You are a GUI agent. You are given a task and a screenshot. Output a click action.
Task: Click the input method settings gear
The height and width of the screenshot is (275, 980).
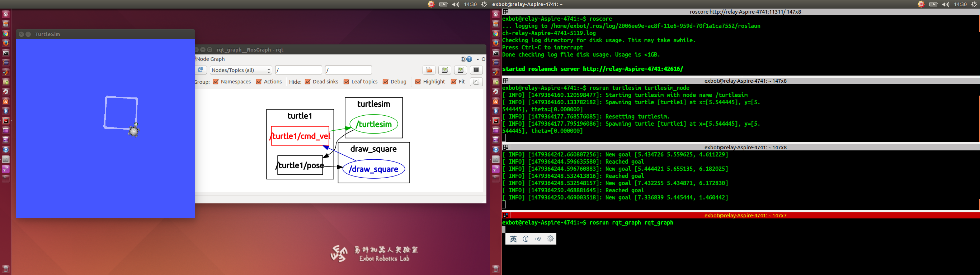(550, 239)
